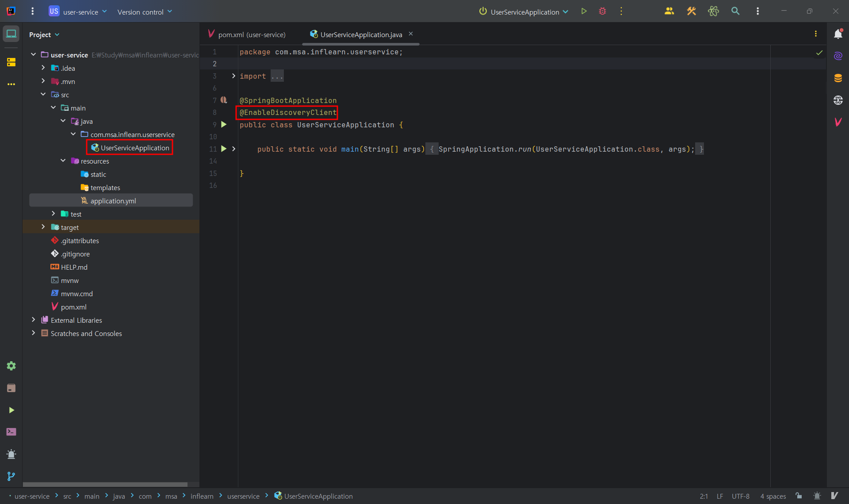Toggle the Project tool window button
This screenshot has height=504, width=849.
pyautogui.click(x=11, y=34)
